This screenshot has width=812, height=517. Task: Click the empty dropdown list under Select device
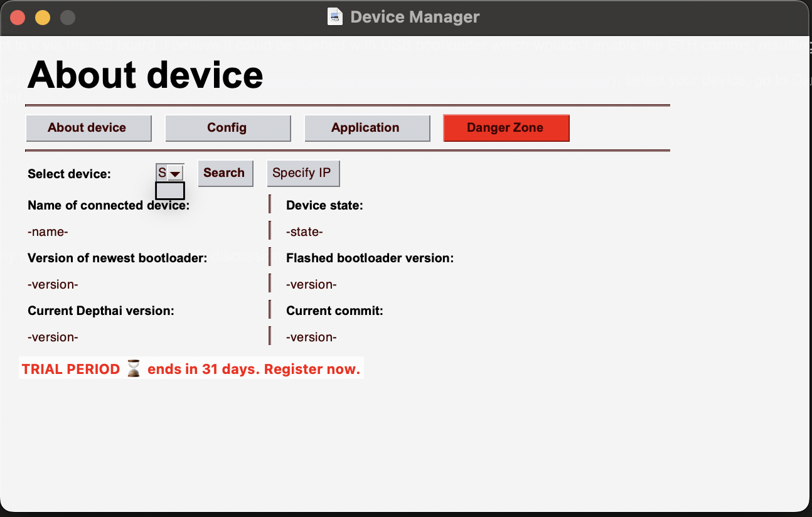click(169, 191)
